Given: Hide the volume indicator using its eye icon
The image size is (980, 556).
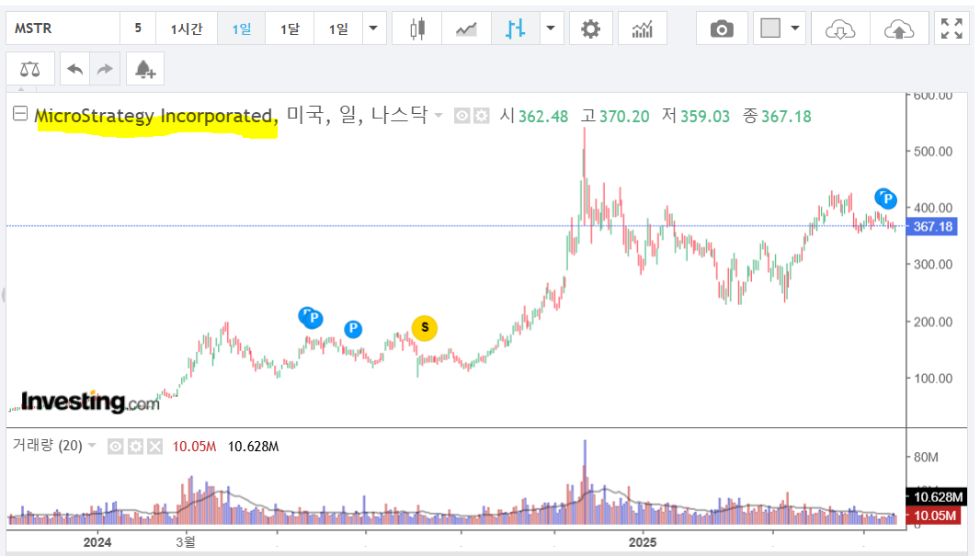Looking at the screenshot, I should pos(115,447).
